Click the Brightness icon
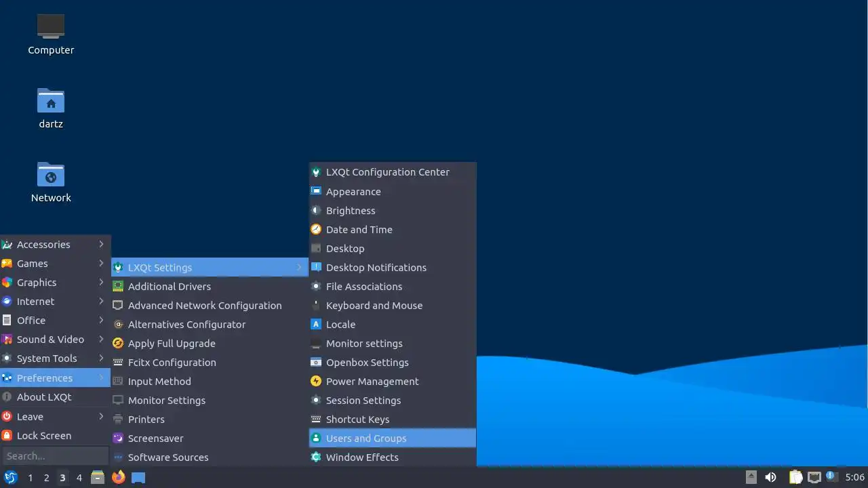This screenshot has height=488, width=868. click(316, 211)
